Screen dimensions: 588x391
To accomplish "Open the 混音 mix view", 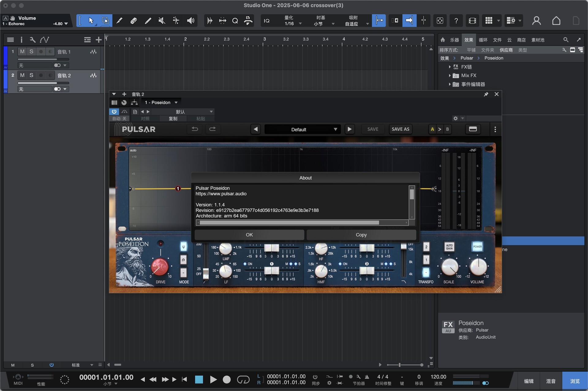I will click(551, 381).
